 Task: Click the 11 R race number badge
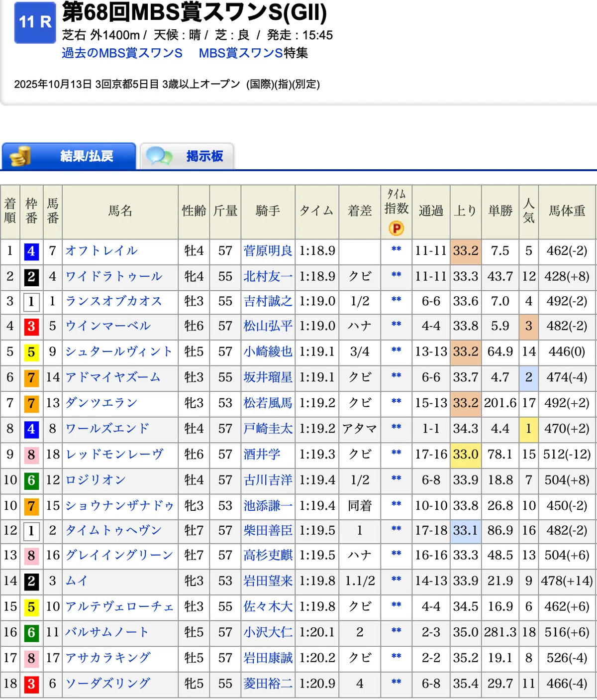35,22
